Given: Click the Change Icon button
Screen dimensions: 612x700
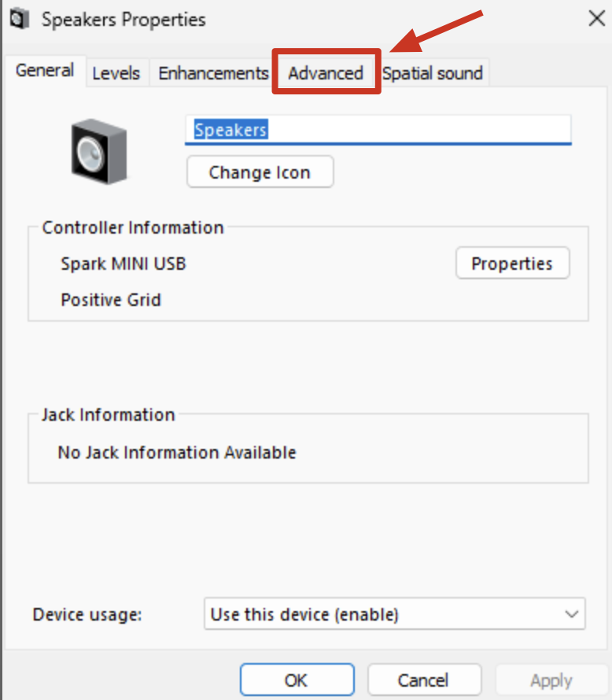Looking at the screenshot, I should (260, 171).
